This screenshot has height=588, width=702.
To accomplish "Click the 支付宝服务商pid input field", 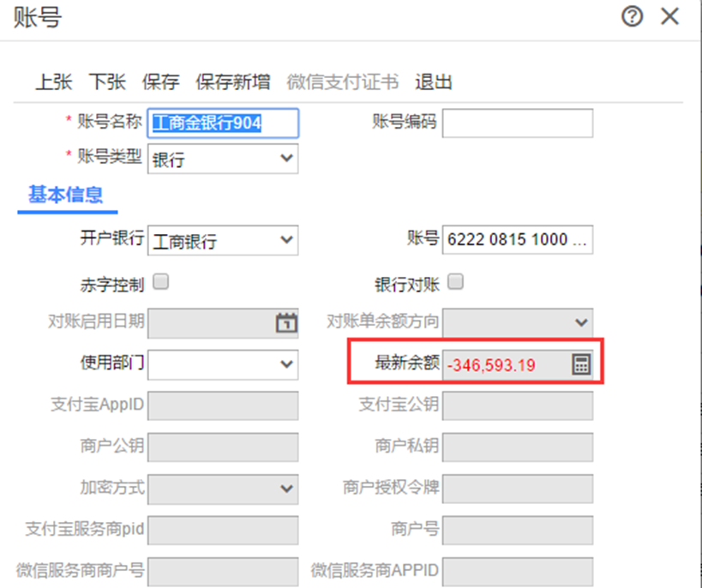I will (223, 531).
